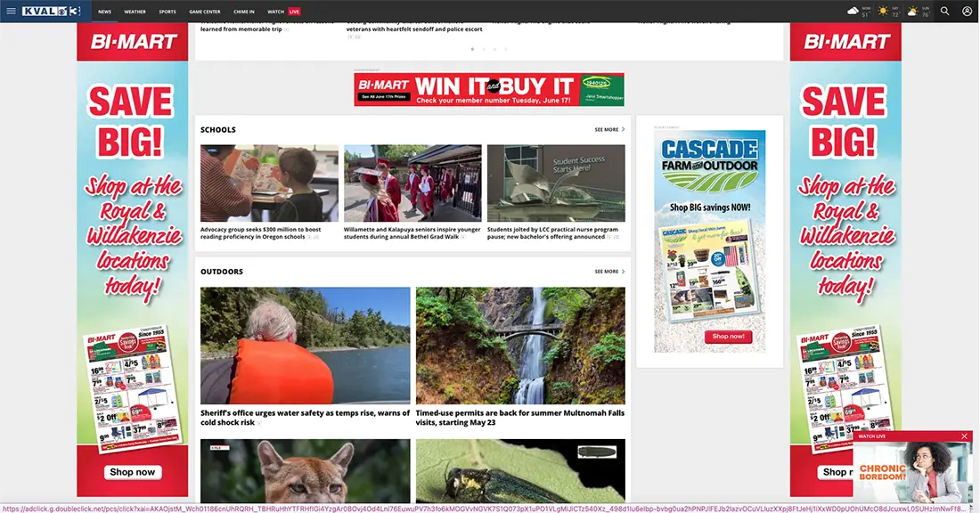Screen dimensions: 980x513
Task: Click the chevron next to Outdoors See More
Action: tap(623, 271)
